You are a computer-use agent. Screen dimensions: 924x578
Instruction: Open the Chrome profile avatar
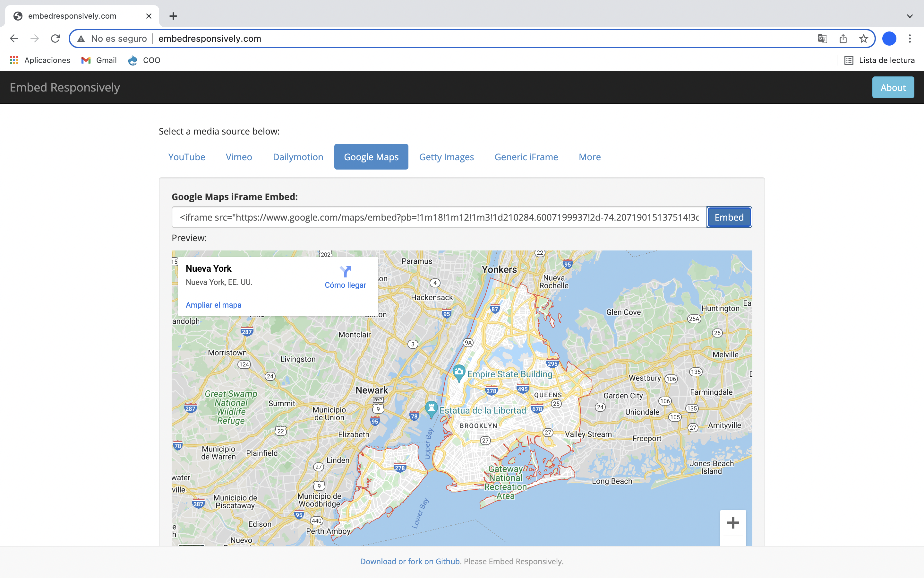point(889,39)
